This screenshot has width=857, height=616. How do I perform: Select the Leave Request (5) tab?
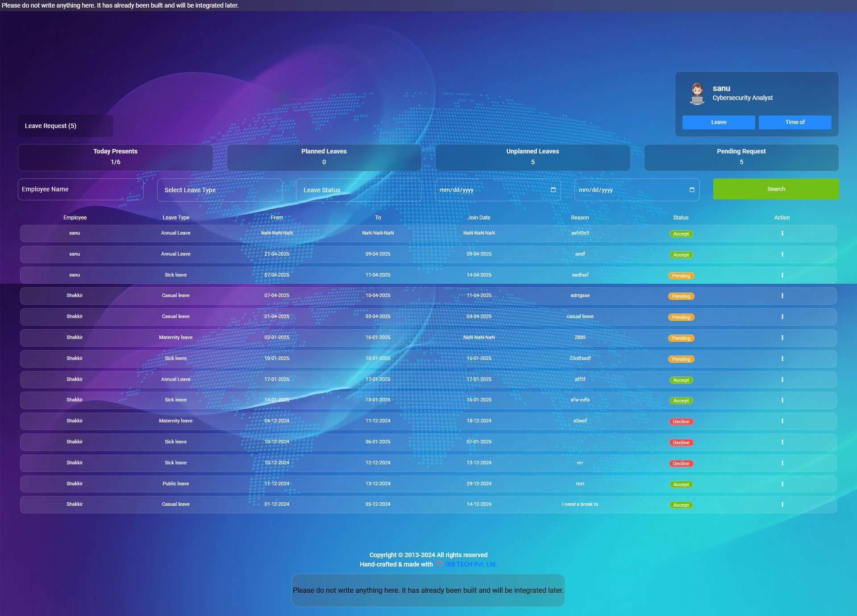[x=65, y=126]
